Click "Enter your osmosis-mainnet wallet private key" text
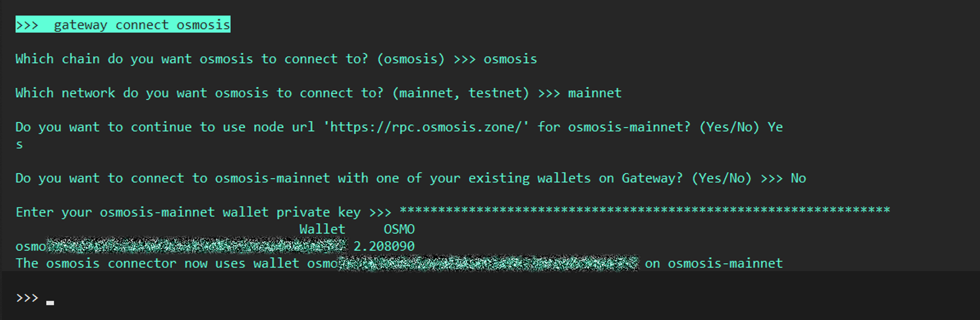Screen dimensions: 980x320 tap(188, 212)
